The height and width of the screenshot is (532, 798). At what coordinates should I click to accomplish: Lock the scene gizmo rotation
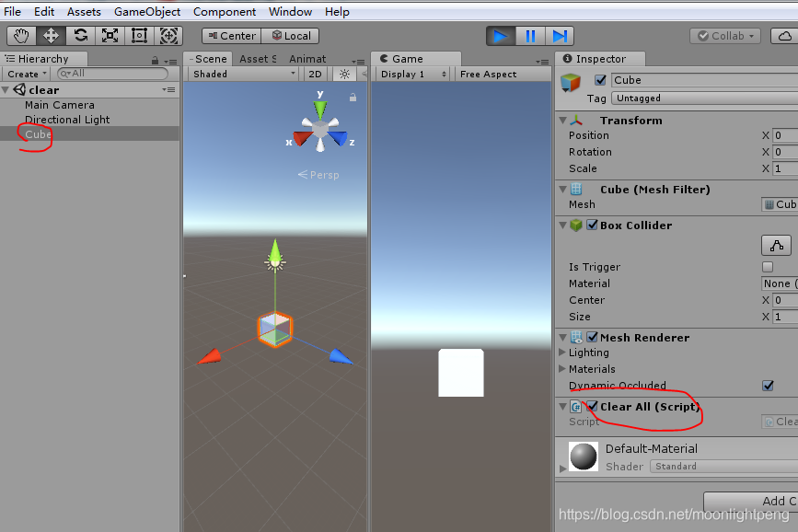click(353, 98)
